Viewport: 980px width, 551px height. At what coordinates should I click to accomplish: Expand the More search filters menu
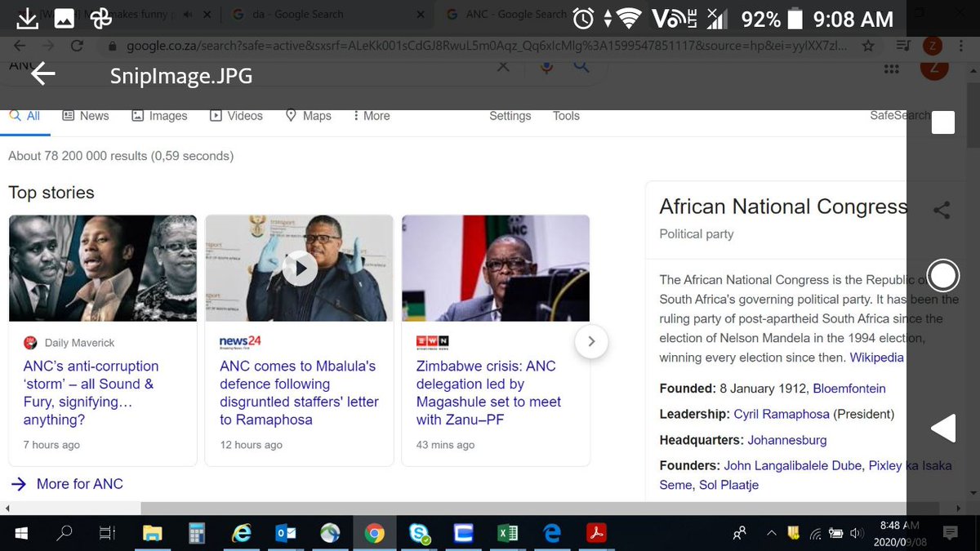(372, 116)
